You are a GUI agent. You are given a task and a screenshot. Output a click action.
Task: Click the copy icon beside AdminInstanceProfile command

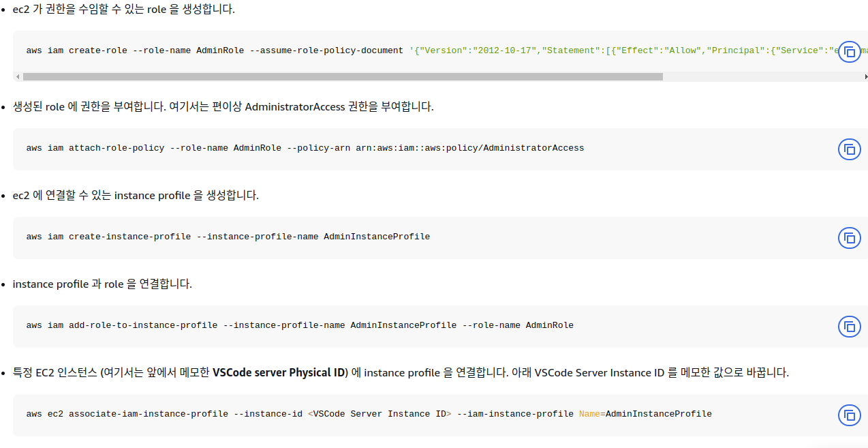850,238
